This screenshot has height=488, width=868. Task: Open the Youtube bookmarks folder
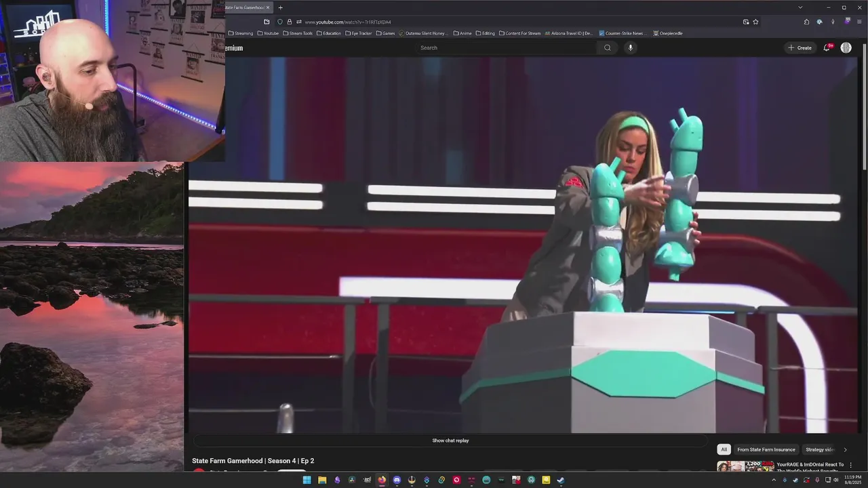pyautogui.click(x=268, y=33)
